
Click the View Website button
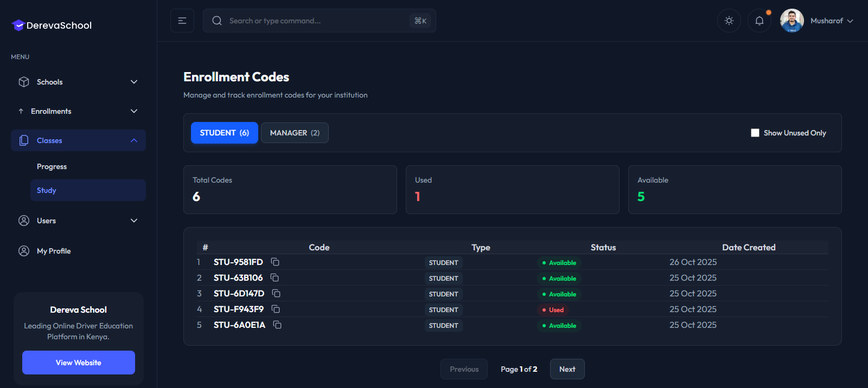tap(79, 363)
